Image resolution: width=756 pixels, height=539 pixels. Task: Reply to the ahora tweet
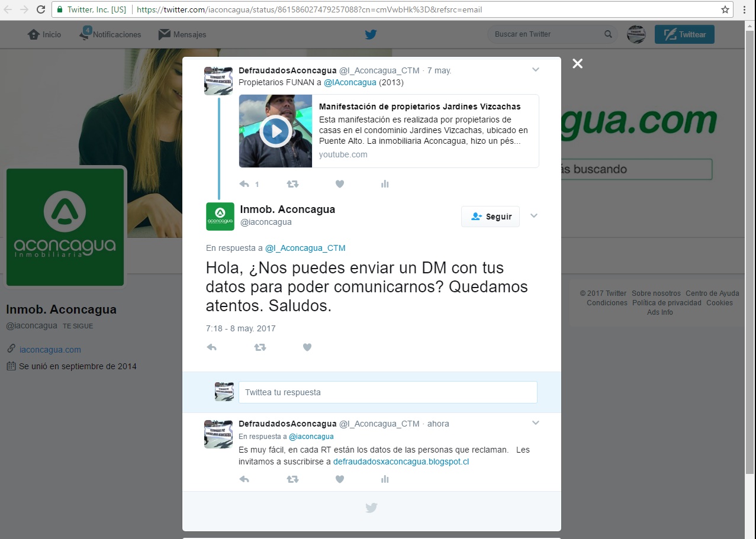click(x=245, y=479)
